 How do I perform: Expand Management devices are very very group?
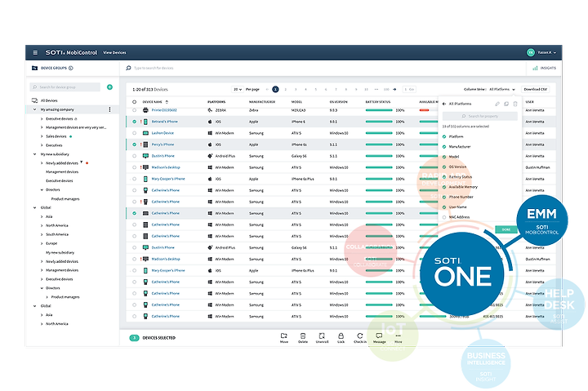(x=42, y=127)
